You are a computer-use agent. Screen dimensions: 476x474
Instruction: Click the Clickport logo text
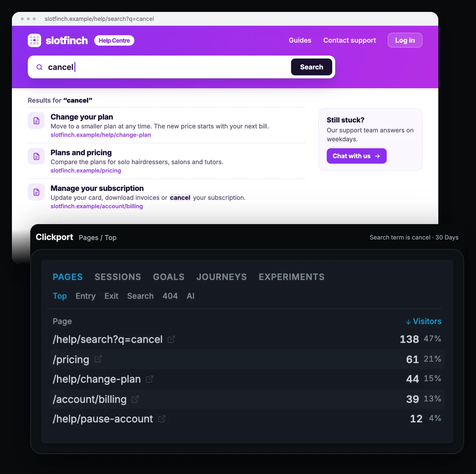[55, 237]
